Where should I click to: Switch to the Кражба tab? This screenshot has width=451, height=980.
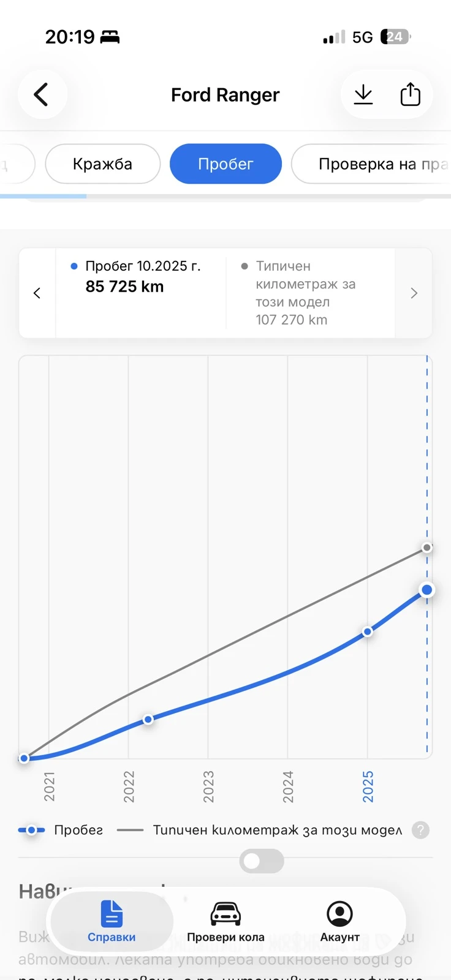pyautogui.click(x=102, y=164)
